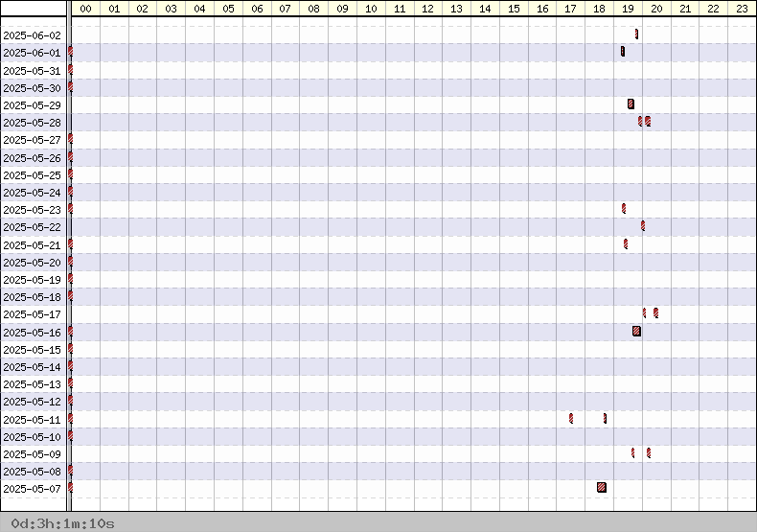Screen dimensions: 757x532
Task: Select the 2025-05-07 date label
Action: tap(33, 489)
